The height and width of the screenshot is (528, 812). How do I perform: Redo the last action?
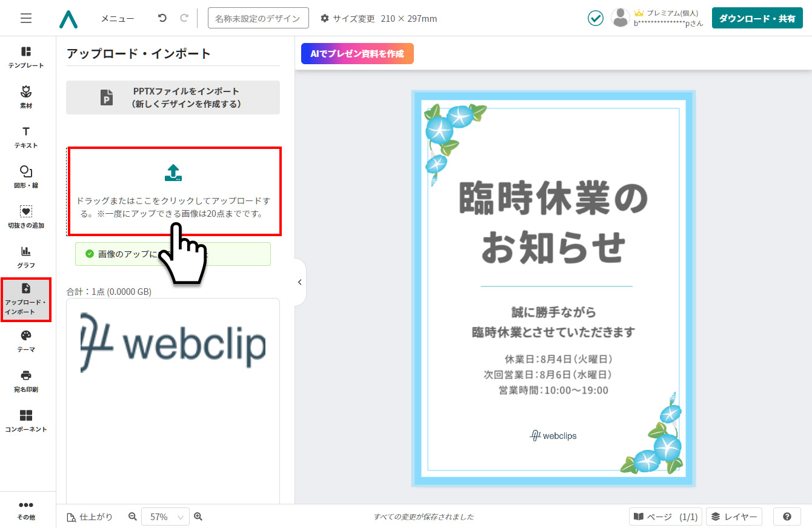click(184, 18)
